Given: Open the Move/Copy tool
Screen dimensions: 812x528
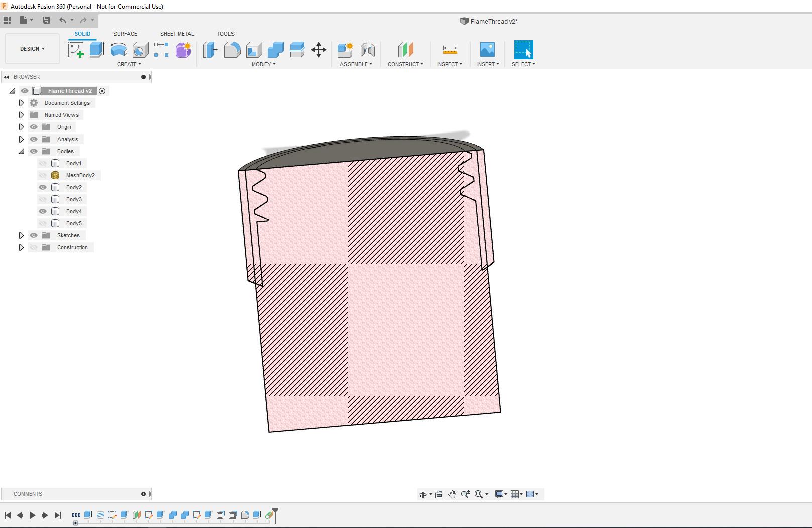Looking at the screenshot, I should coord(319,50).
